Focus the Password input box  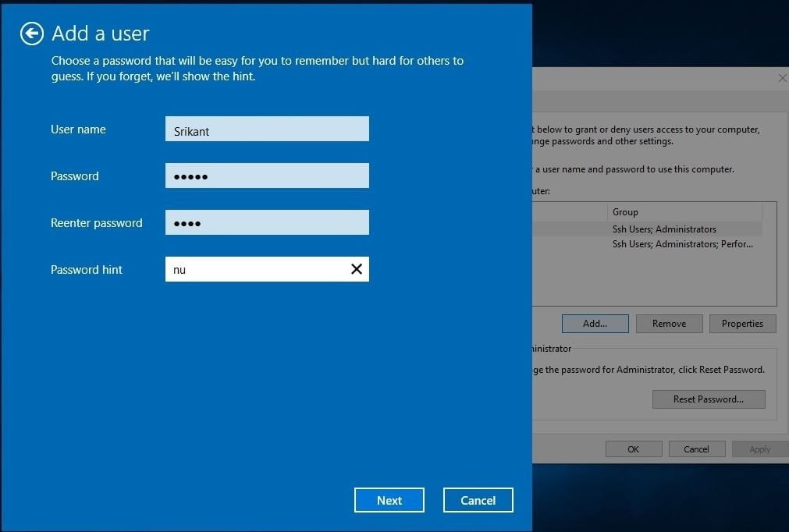coord(267,176)
